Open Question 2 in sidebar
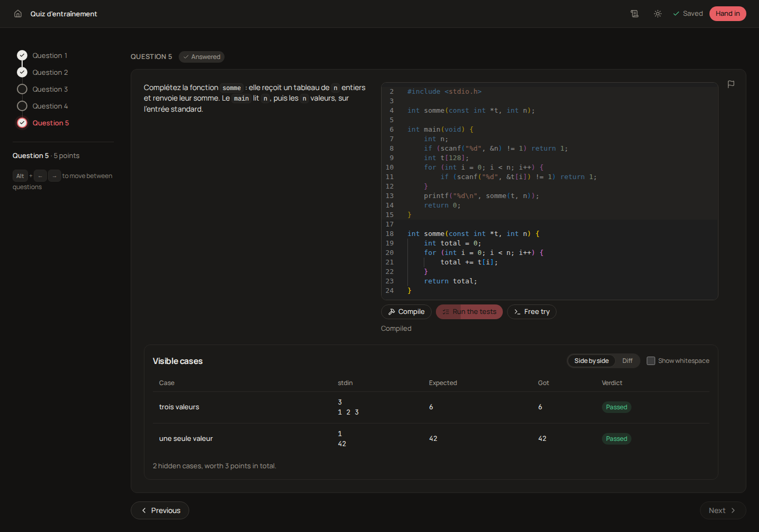This screenshot has width=759, height=532. 50,72
